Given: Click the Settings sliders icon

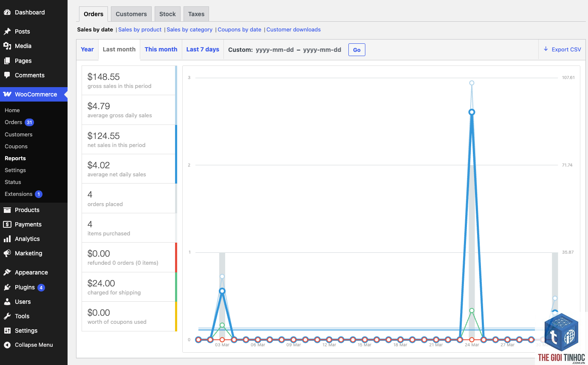Looking at the screenshot, I should (7, 331).
